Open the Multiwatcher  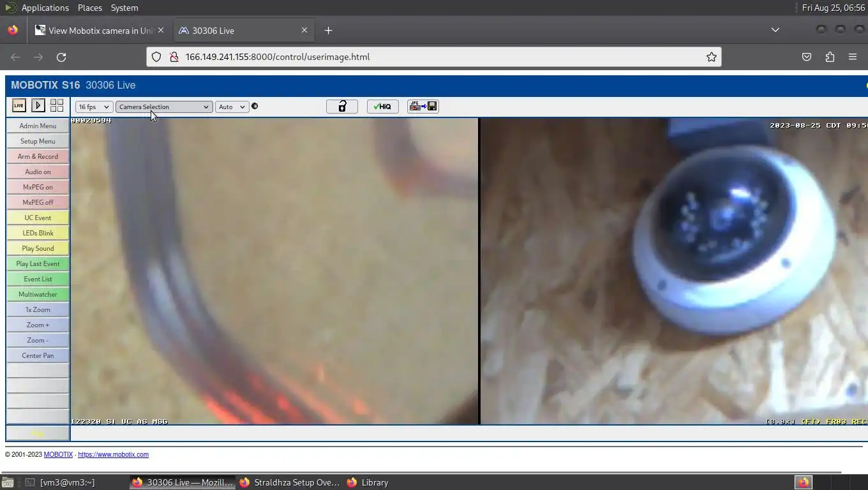click(38, 294)
